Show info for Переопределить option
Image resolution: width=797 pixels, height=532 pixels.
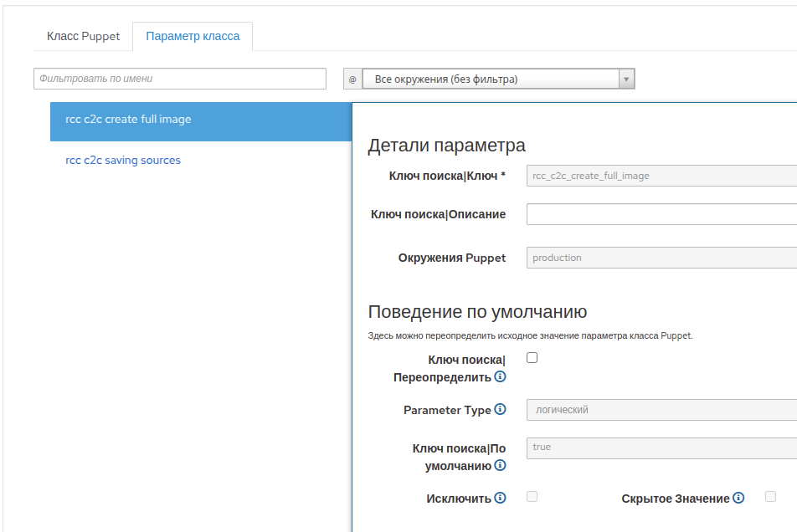tap(500, 377)
